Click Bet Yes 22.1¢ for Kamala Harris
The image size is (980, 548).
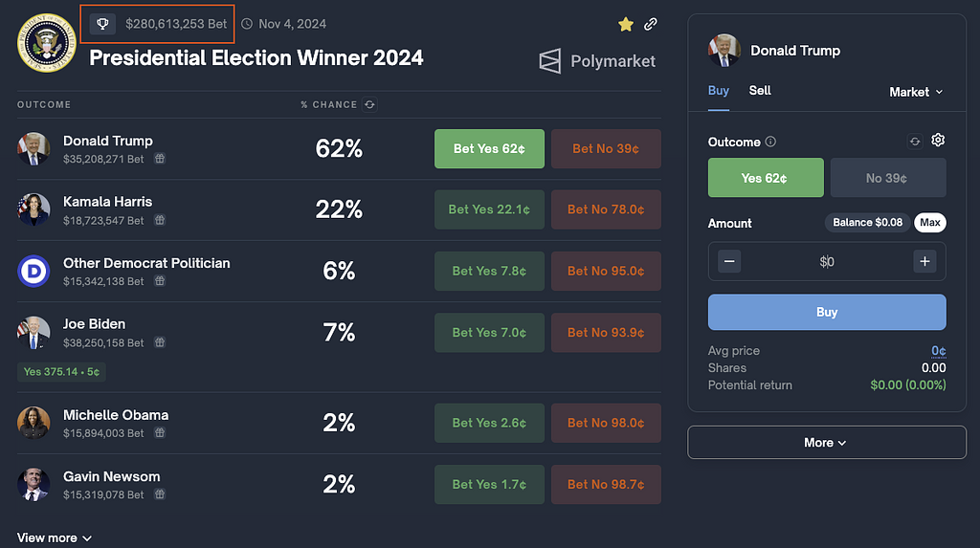[489, 209]
